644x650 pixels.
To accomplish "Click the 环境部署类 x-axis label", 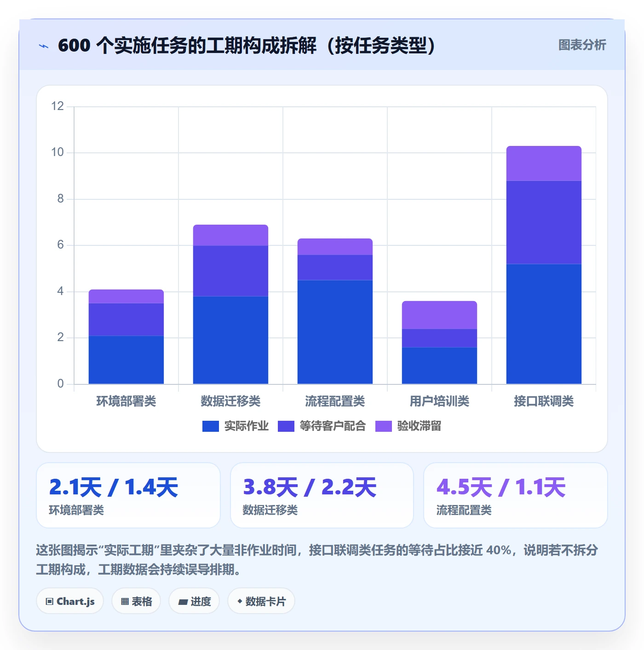I will [x=126, y=401].
